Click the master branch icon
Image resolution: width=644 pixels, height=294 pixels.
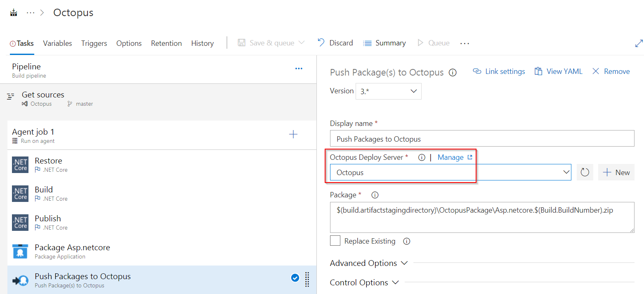pyautogui.click(x=70, y=104)
